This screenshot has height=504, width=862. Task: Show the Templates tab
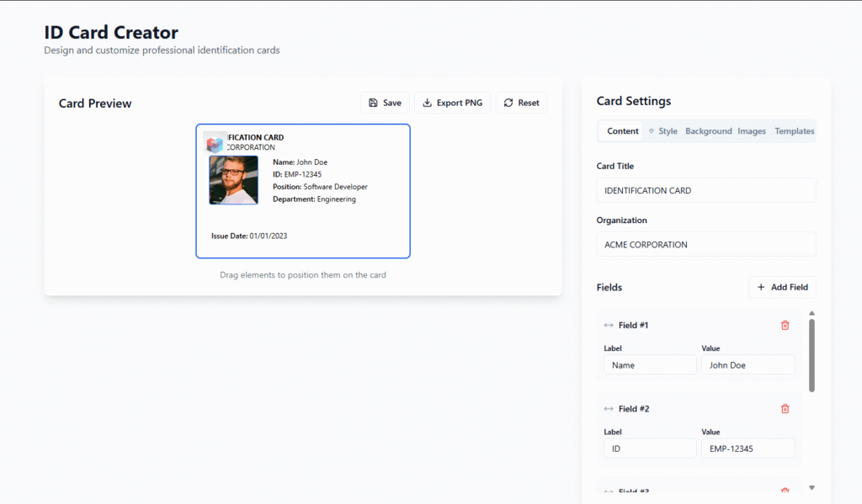[794, 131]
